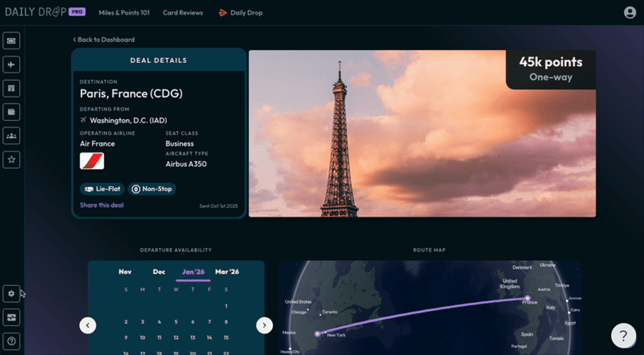Click Back to Dashboard link
This screenshot has height=355, width=644.
[x=104, y=40]
